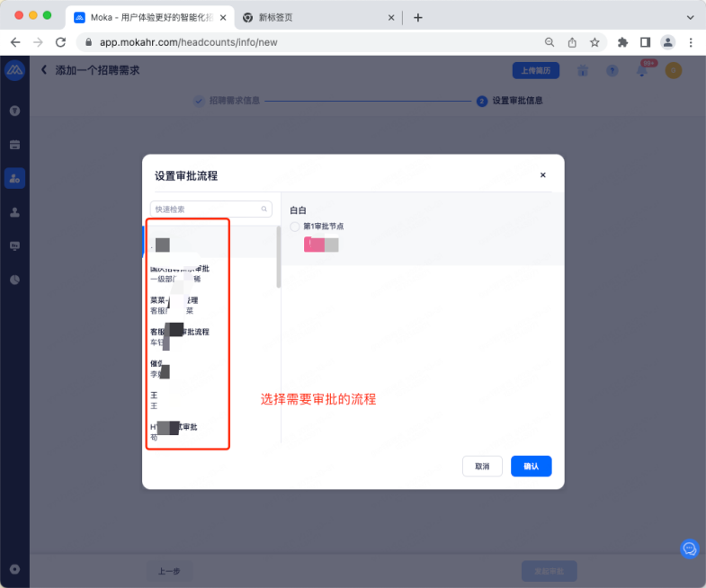Close the 设置审批流程 dialog with X
The width and height of the screenshot is (706, 588).
[x=542, y=175]
